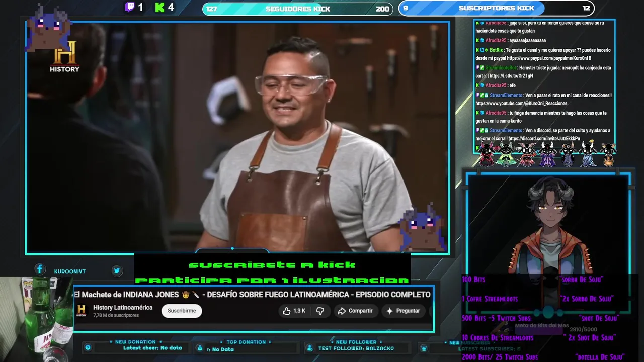Click the purple-dressed chibi avatar below chat
This screenshot has width=644, height=362.
click(x=547, y=154)
